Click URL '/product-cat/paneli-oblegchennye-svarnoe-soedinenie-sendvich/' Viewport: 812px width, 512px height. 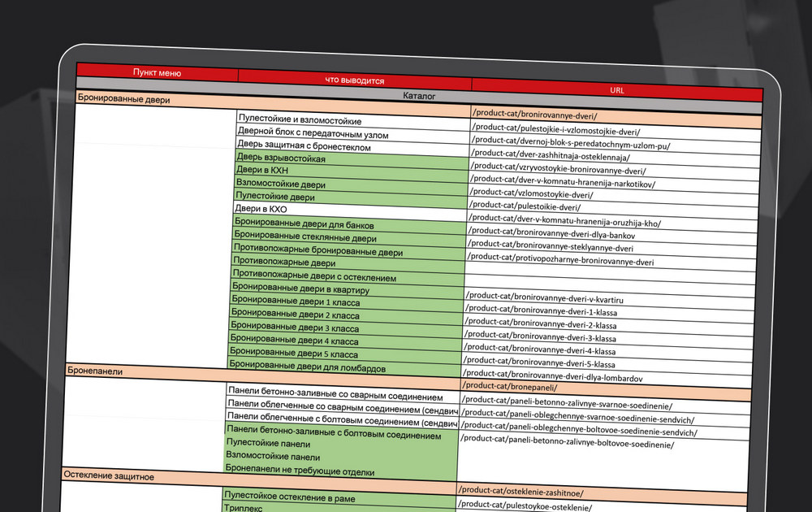577,415
